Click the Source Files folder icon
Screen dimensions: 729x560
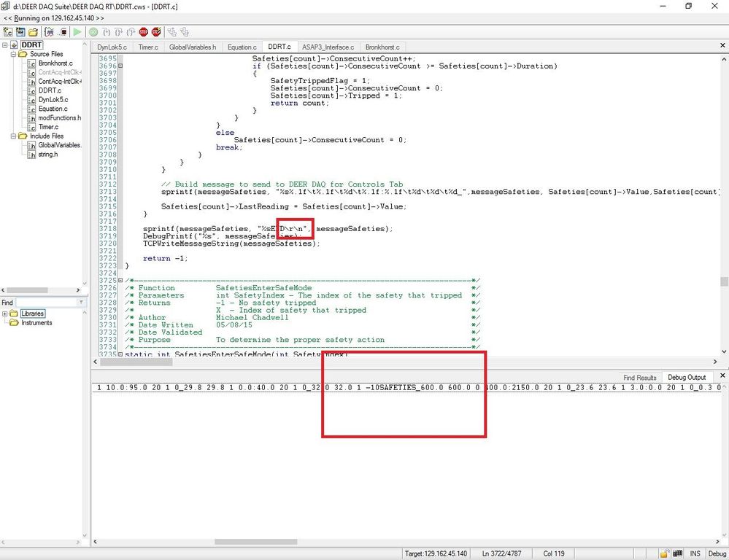(23, 54)
